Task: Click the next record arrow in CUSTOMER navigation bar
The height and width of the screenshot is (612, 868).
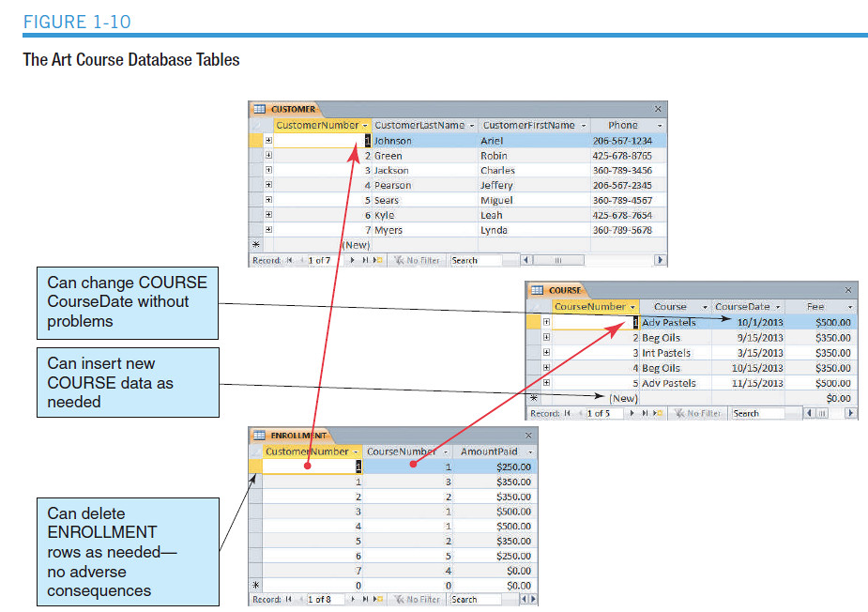Action: (352, 260)
